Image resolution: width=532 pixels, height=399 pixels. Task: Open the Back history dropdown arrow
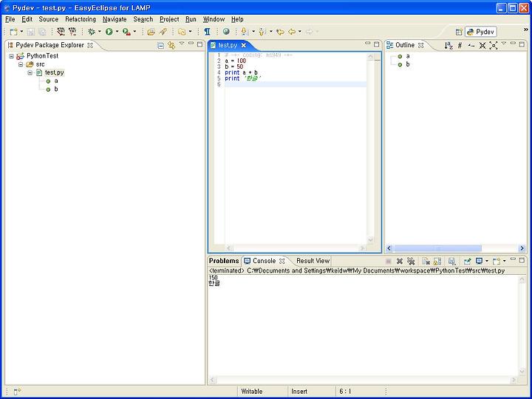point(300,32)
